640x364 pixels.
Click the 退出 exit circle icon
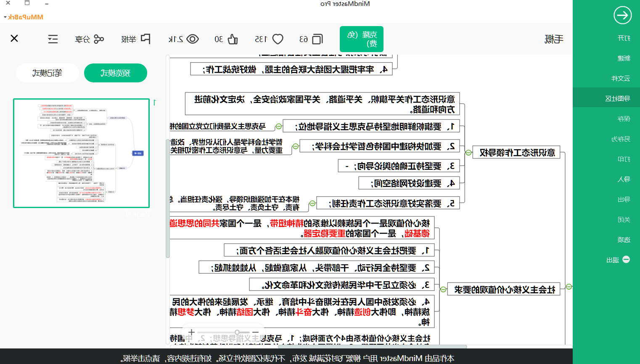click(x=626, y=259)
